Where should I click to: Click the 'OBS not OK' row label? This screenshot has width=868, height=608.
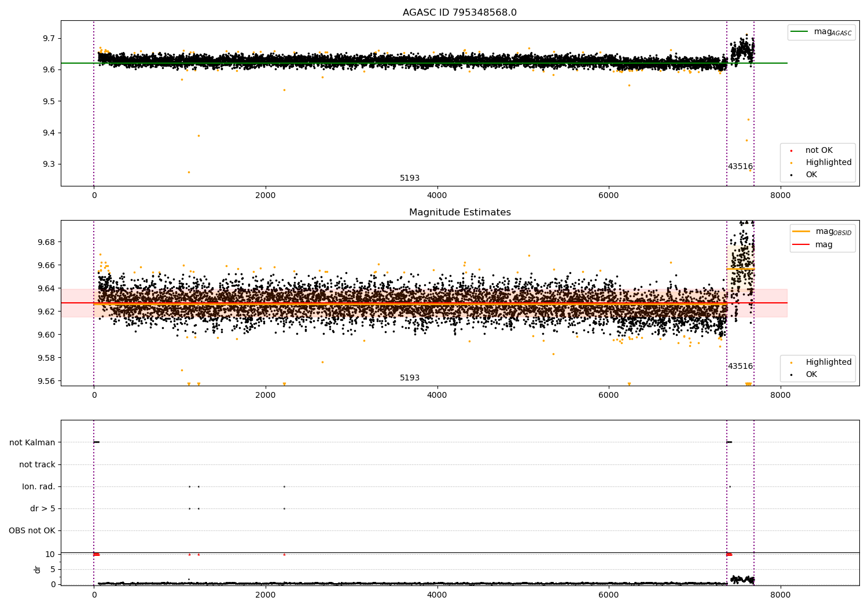(x=32, y=530)
